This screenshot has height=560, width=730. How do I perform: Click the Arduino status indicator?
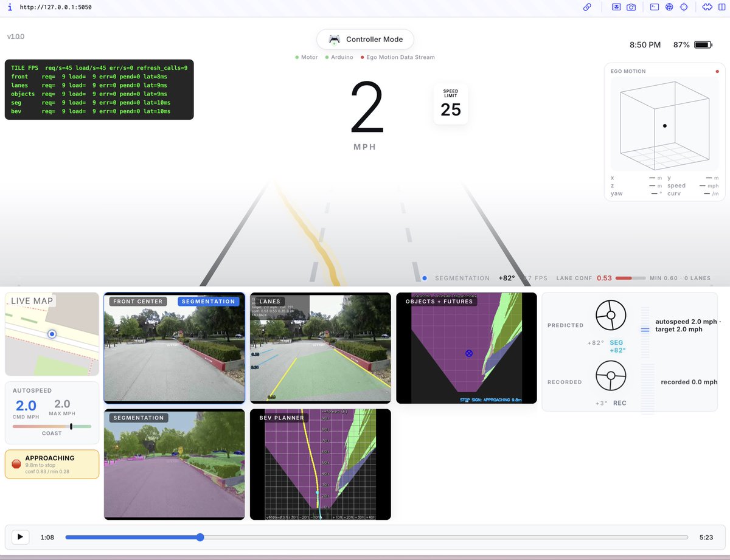339,57
